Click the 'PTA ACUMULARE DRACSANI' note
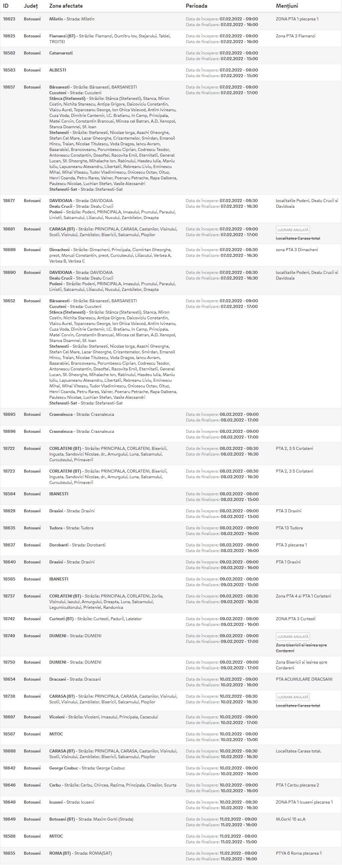Image resolution: width=342 pixels, height=868 pixels. (x=304, y=679)
